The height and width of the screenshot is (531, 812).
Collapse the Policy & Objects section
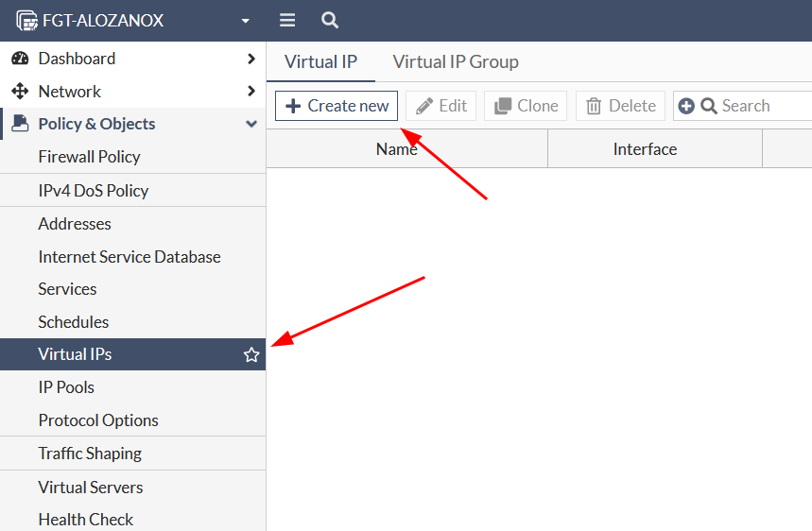pos(251,124)
